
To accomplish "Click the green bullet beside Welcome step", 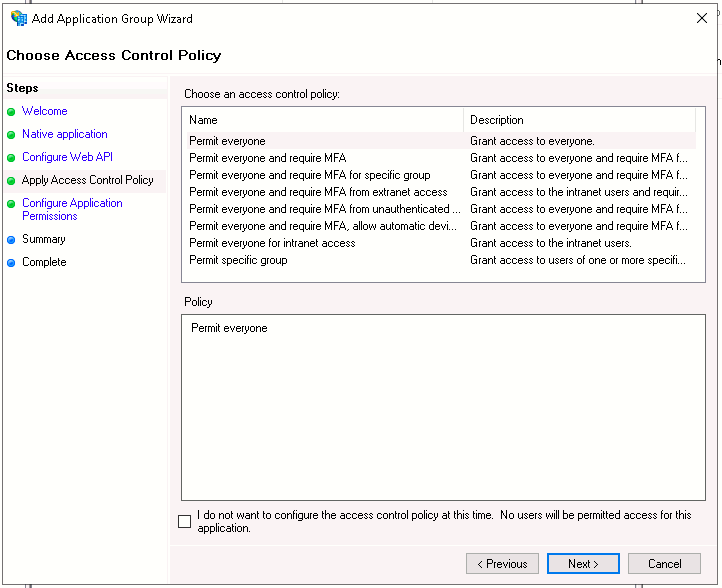I will tap(11, 112).
